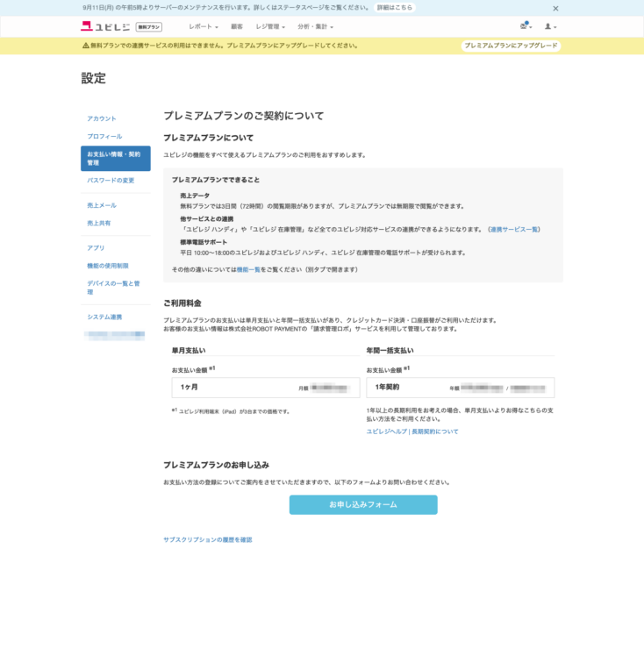Click the お申し込みフォーム button
644x649 pixels.
[363, 504]
